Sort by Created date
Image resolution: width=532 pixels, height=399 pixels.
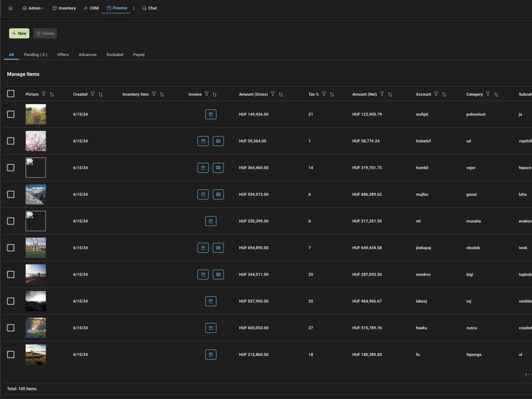pyautogui.click(x=101, y=94)
